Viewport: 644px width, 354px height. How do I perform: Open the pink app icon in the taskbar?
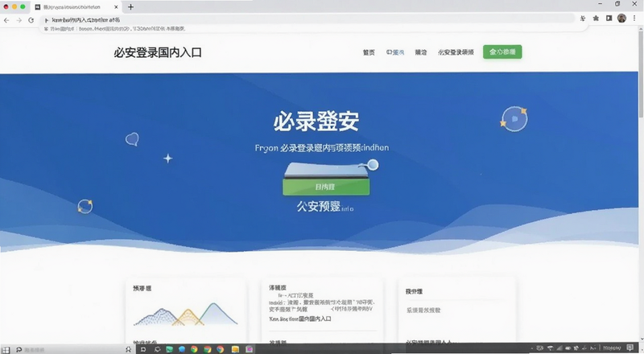pos(250,349)
